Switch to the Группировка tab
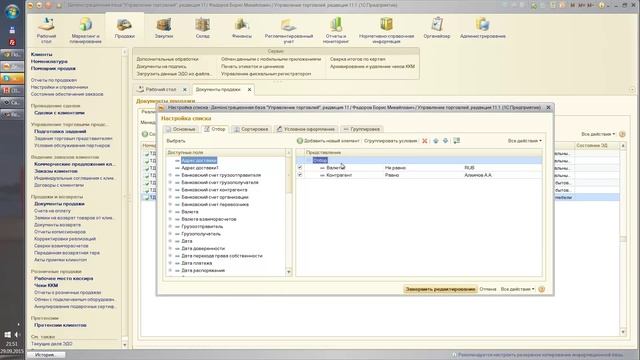 pos(362,129)
